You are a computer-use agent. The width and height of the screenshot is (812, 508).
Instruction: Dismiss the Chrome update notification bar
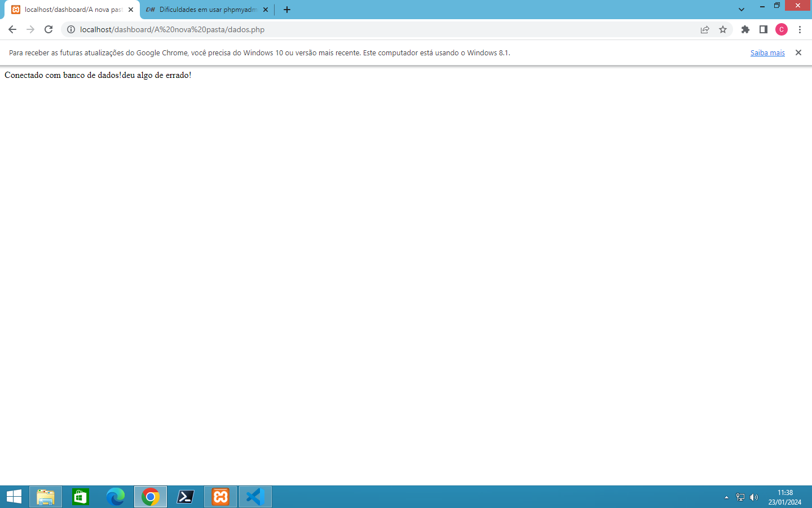coord(798,52)
